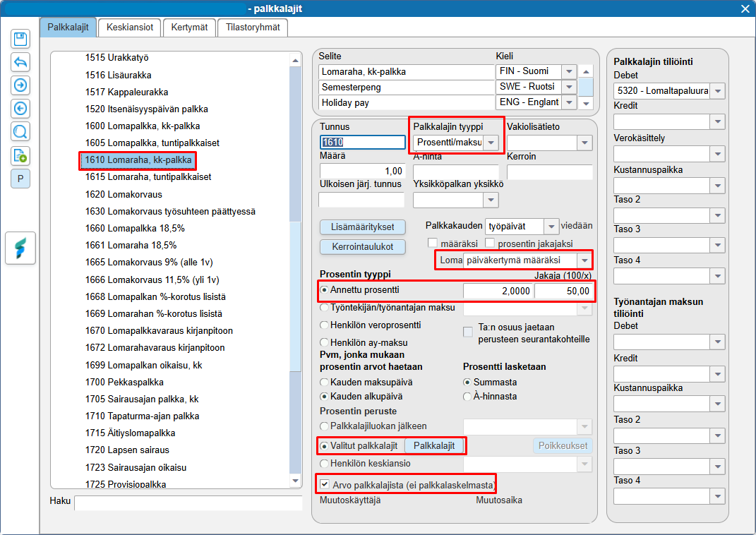Click the Selite field Semesterpeng
Screen dimensions: 756x535
(x=406, y=88)
